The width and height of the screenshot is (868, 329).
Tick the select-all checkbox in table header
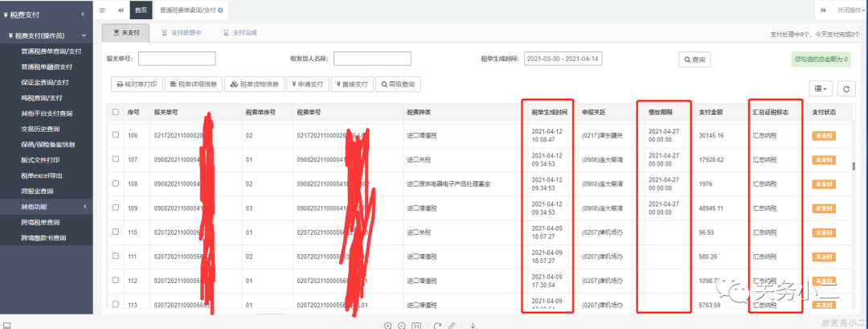tap(115, 111)
